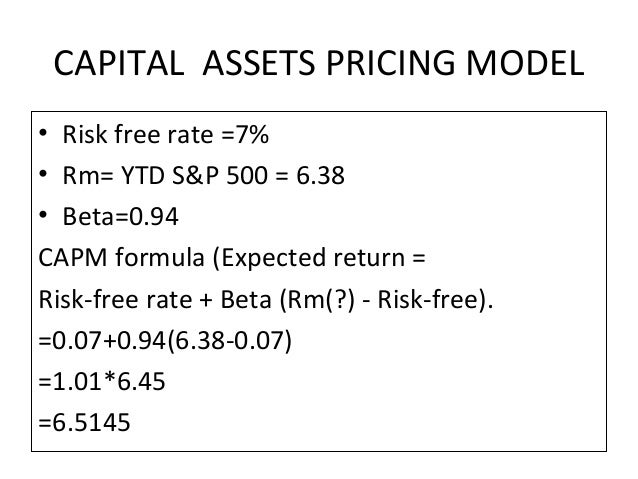The image size is (638, 479).
Task: Click the CAPM formula (Expected return = line
Action: click(232, 258)
